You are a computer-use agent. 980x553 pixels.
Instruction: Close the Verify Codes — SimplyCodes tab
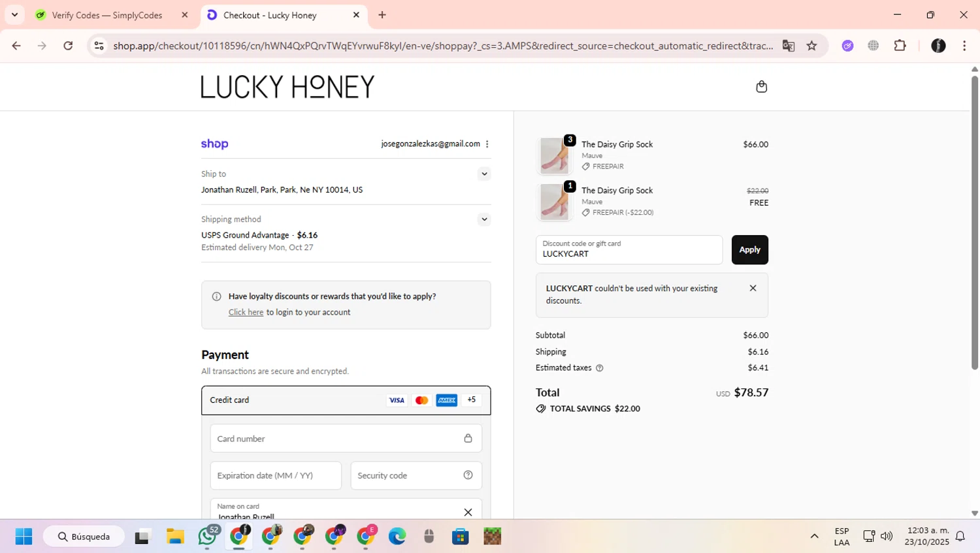[185, 15]
